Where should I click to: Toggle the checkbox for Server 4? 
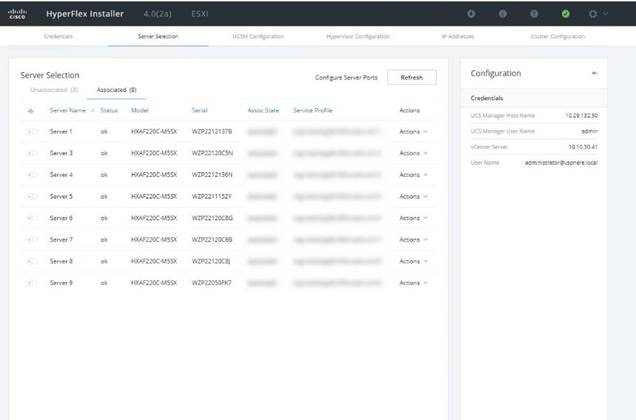click(x=31, y=174)
